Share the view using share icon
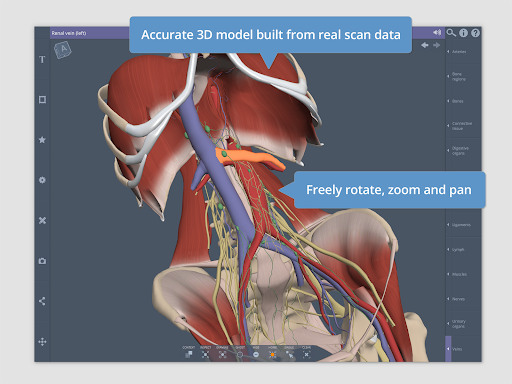 42,301
